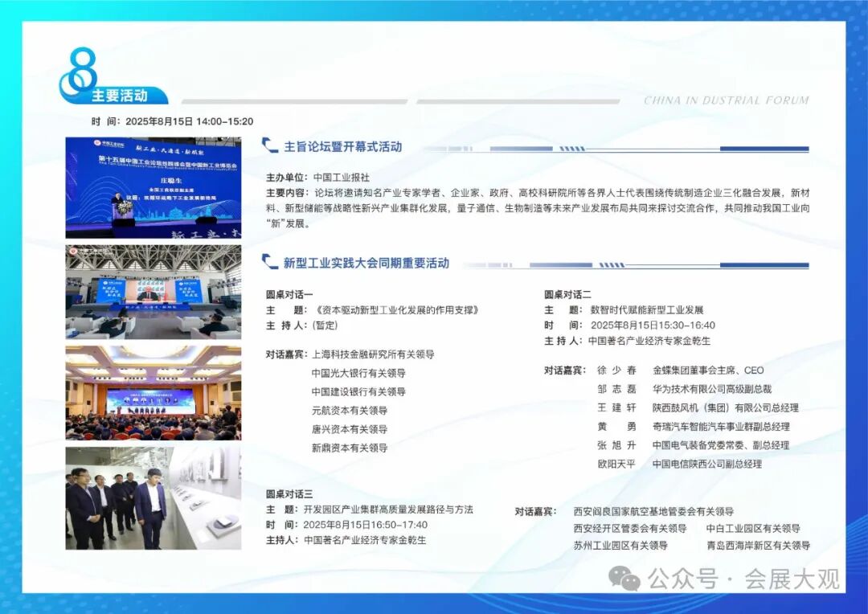Click 元航资本有关领导
Image resolution: width=868 pixels, height=614 pixels.
tap(350, 411)
